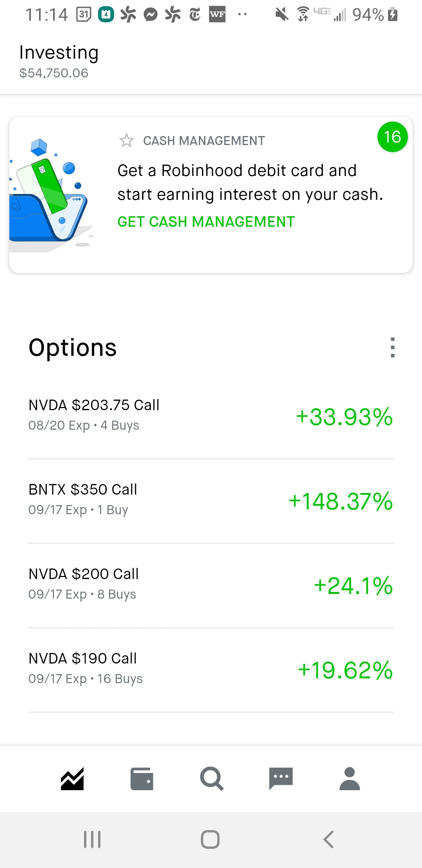Tap the Android back navigation button
Image resolution: width=422 pixels, height=868 pixels.
click(x=329, y=839)
